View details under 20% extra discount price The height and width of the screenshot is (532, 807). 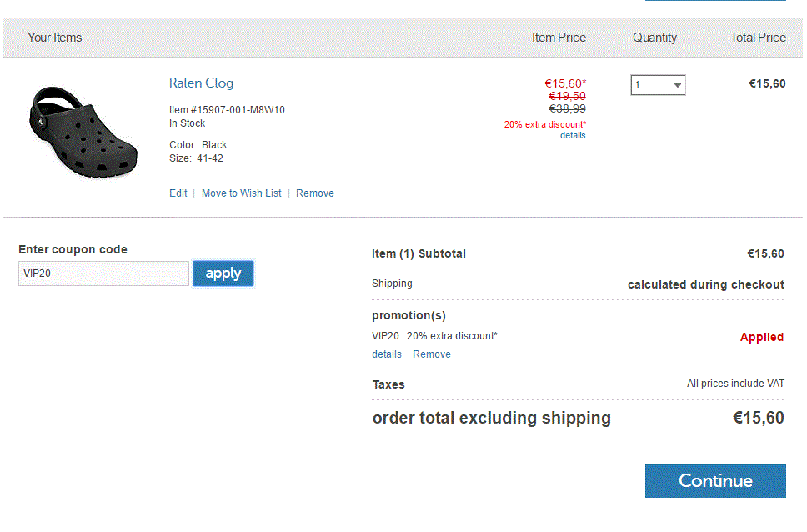(573, 135)
